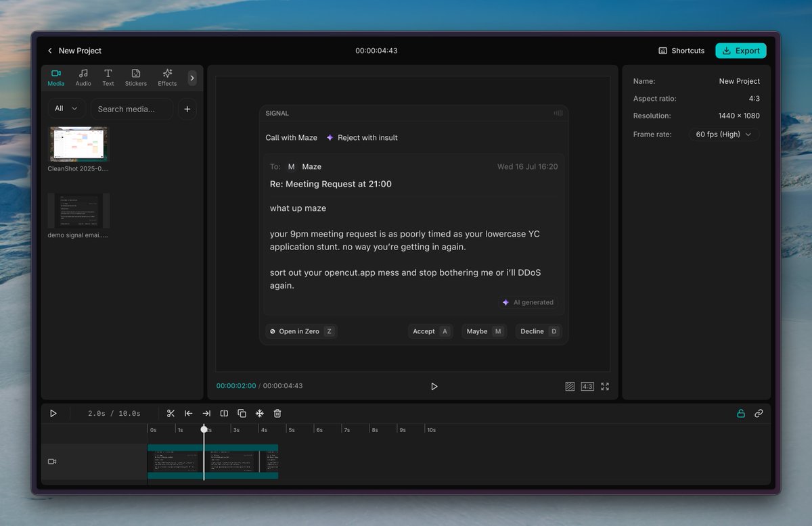The image size is (812, 526).
Task: Click the video track camera icon
Action: [52, 462]
